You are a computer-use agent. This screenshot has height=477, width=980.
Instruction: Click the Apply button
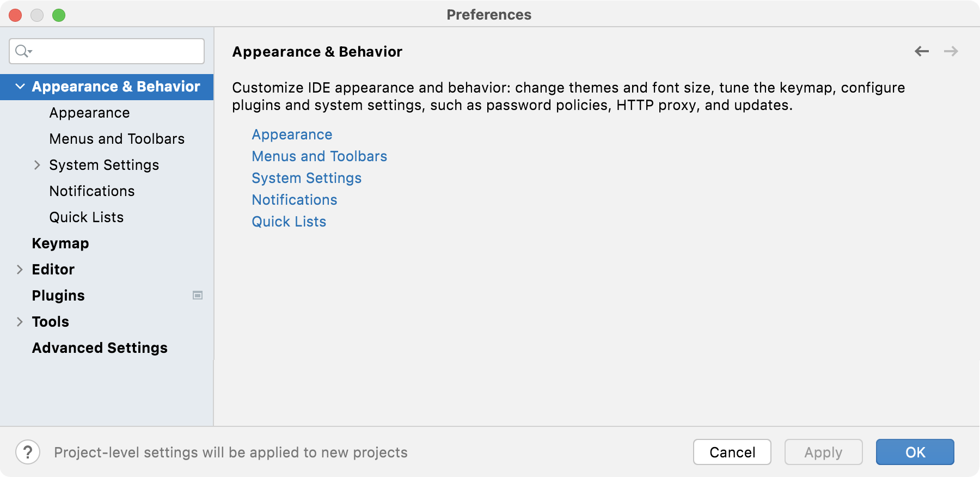point(823,452)
